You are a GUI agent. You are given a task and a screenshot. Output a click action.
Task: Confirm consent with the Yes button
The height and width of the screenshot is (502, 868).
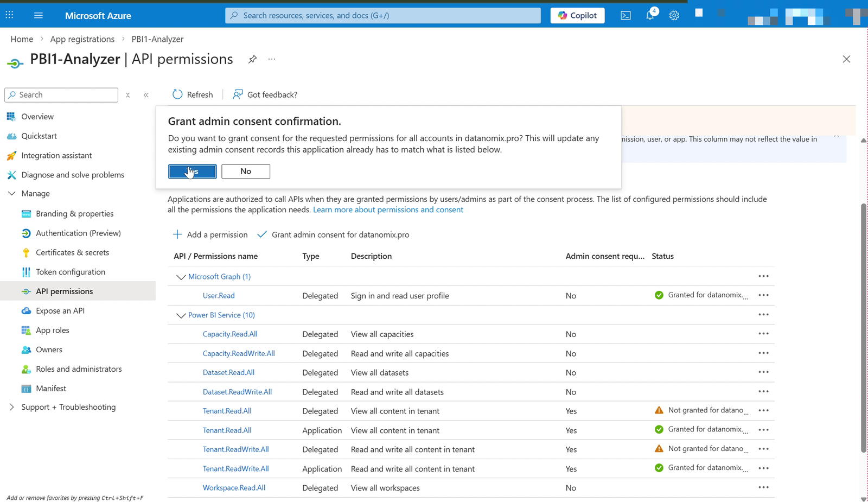coord(193,171)
